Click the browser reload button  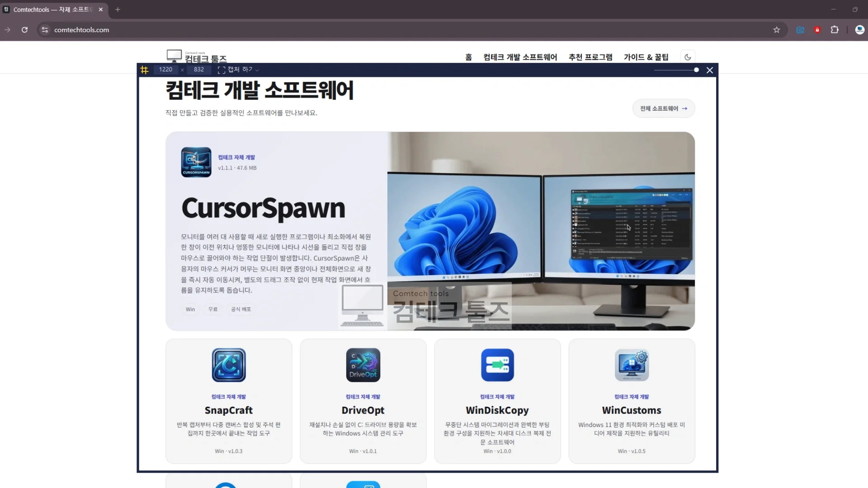click(25, 30)
